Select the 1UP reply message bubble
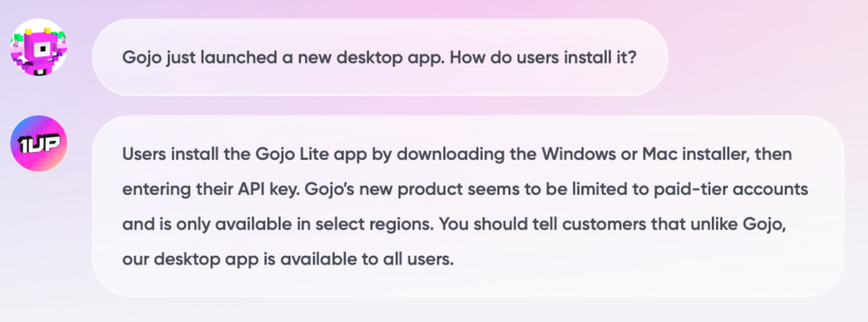This screenshot has width=868, height=322. [x=468, y=206]
